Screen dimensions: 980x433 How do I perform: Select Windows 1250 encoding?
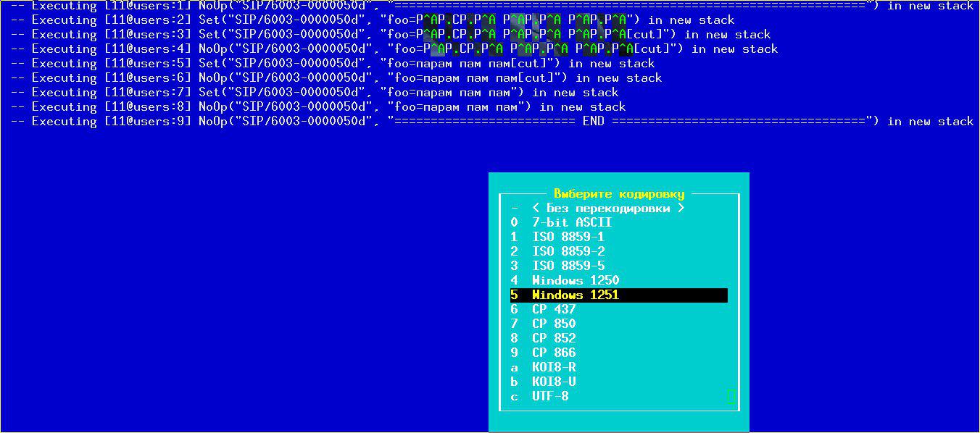click(575, 281)
